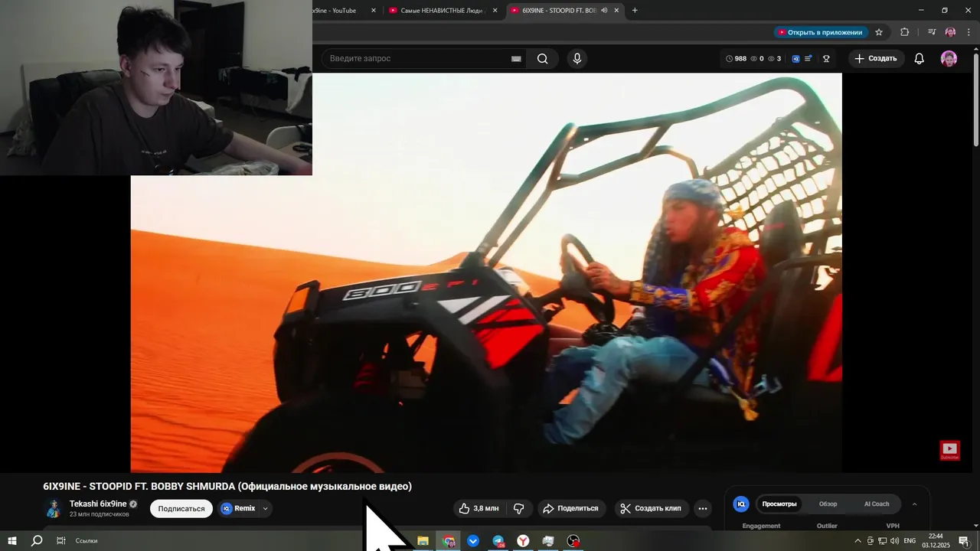980x551 pixels.
Task: Click the Создать create button
Action: coord(876,59)
